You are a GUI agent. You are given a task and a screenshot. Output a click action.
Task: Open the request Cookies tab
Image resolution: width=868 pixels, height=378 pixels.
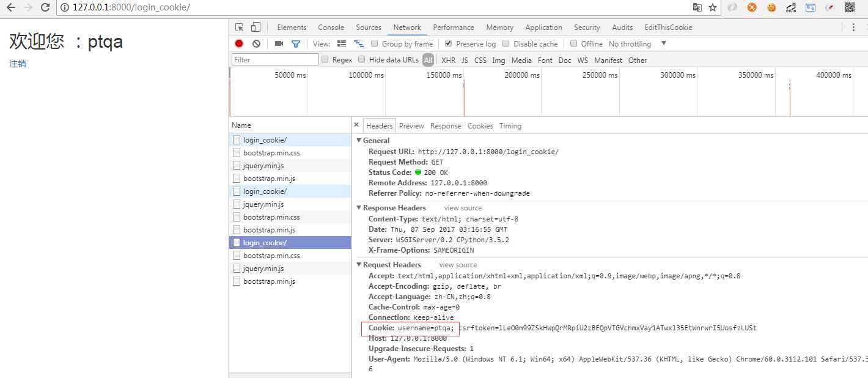tap(480, 125)
